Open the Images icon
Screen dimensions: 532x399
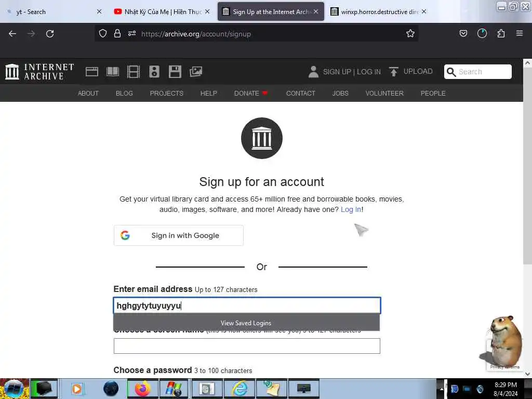tap(196, 72)
